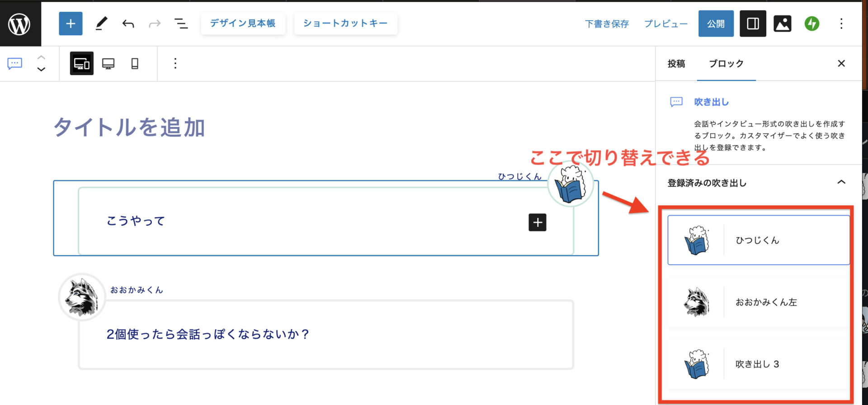Select the pencil edit tool
Screen dimensions: 868x405
[x=101, y=24]
